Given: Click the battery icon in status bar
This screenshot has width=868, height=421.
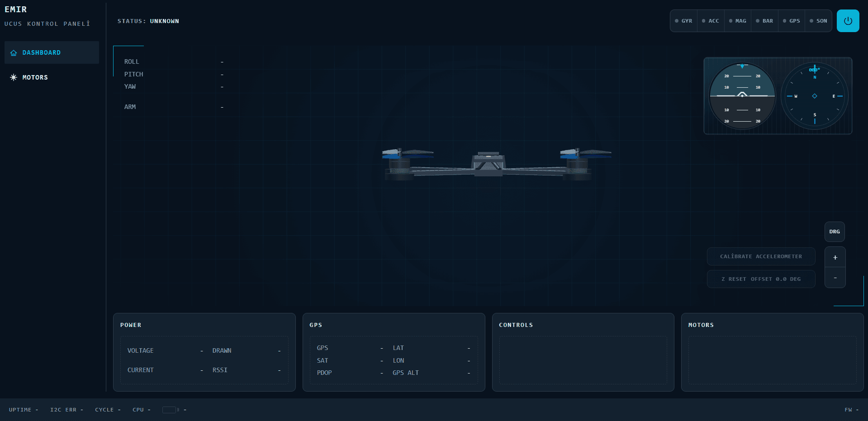Looking at the screenshot, I should coord(171,410).
